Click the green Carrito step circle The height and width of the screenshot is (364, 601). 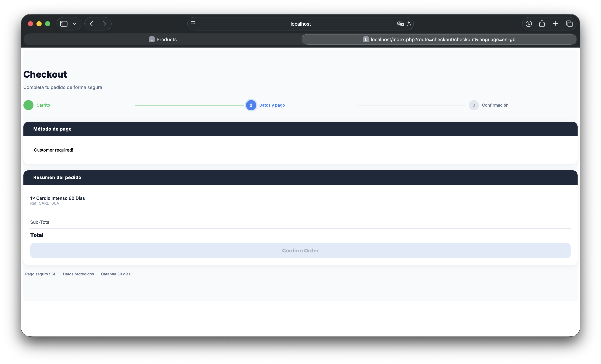click(x=28, y=105)
